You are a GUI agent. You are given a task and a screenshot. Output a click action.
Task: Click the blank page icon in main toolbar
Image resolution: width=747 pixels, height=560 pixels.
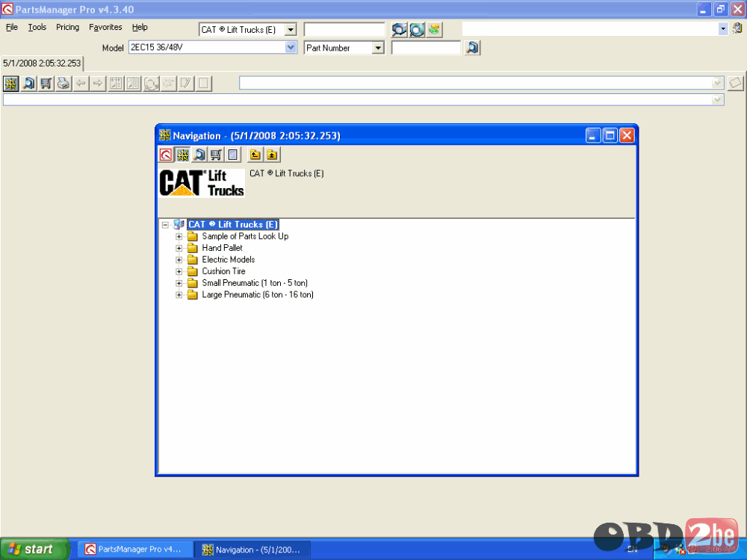tap(203, 84)
